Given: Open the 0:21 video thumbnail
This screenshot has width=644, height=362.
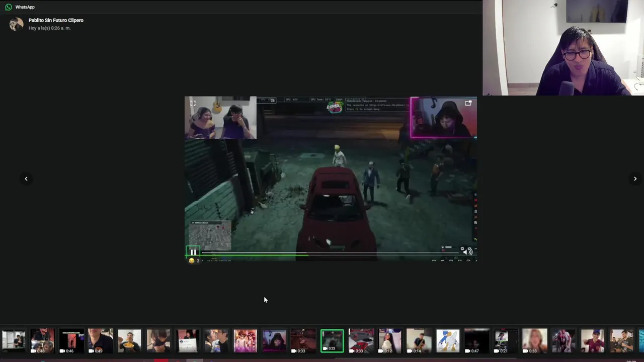Looking at the screenshot, I should (506, 341).
